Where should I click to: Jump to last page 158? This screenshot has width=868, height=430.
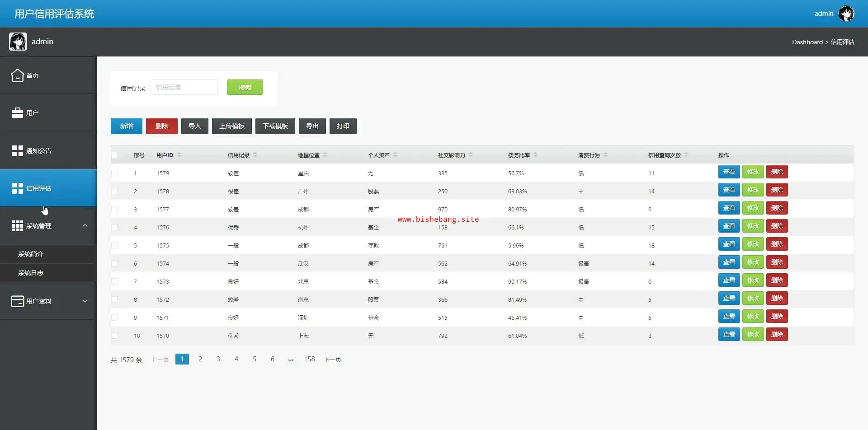point(309,359)
